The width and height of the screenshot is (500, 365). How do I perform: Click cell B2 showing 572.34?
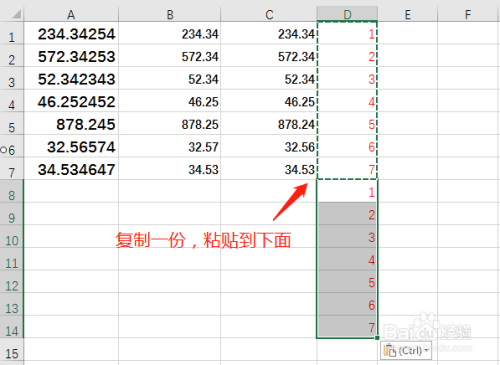click(170, 56)
